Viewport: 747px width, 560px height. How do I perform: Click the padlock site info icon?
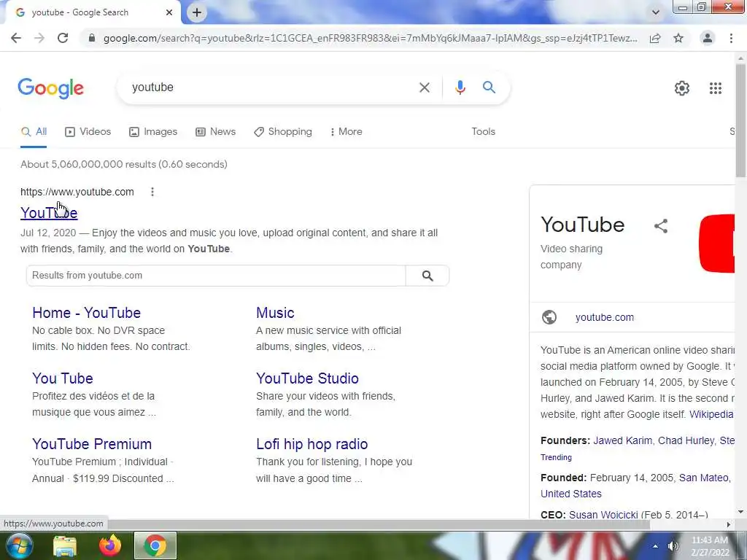click(x=91, y=38)
